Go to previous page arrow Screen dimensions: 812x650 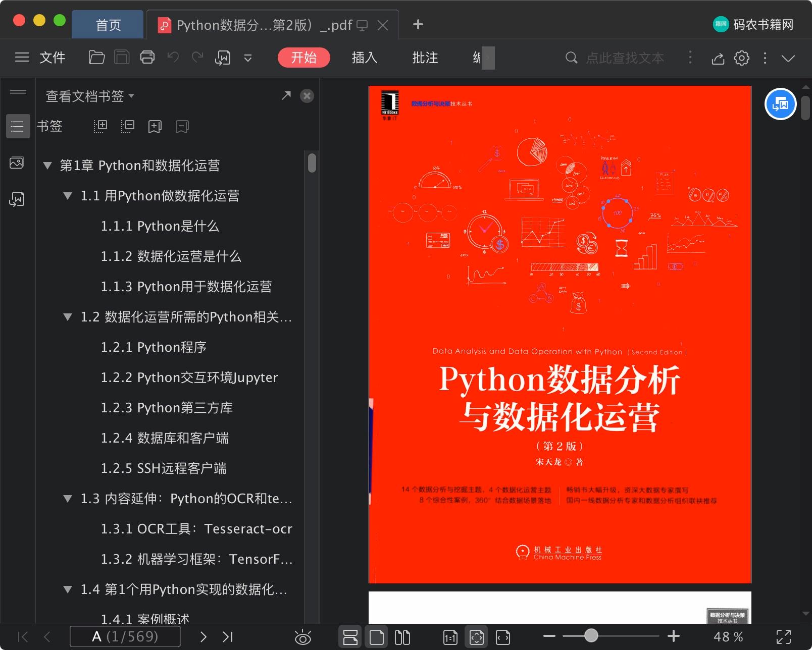47,637
